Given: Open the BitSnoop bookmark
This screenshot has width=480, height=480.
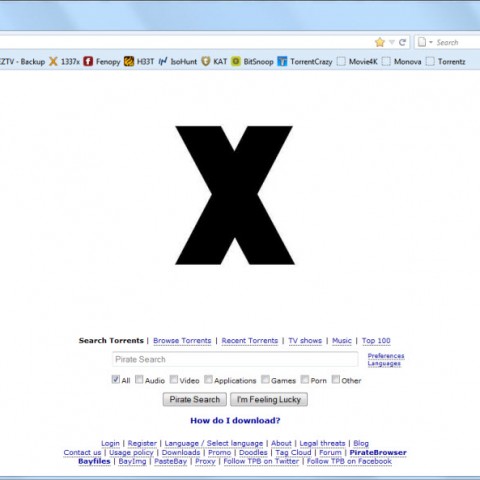Looking at the screenshot, I should (x=252, y=62).
